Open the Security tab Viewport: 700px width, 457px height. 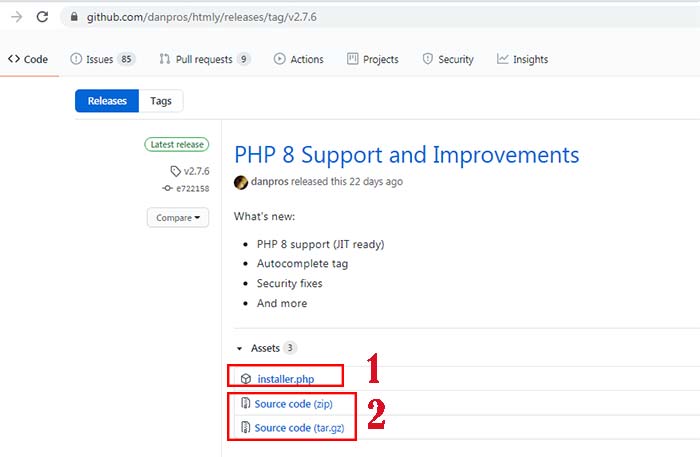tap(448, 59)
